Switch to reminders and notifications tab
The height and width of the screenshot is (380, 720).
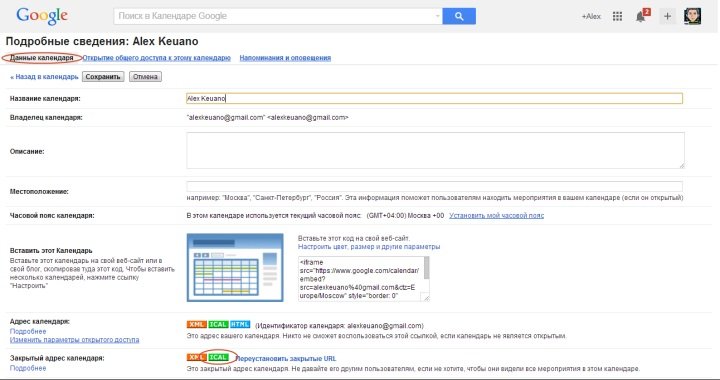[285, 58]
